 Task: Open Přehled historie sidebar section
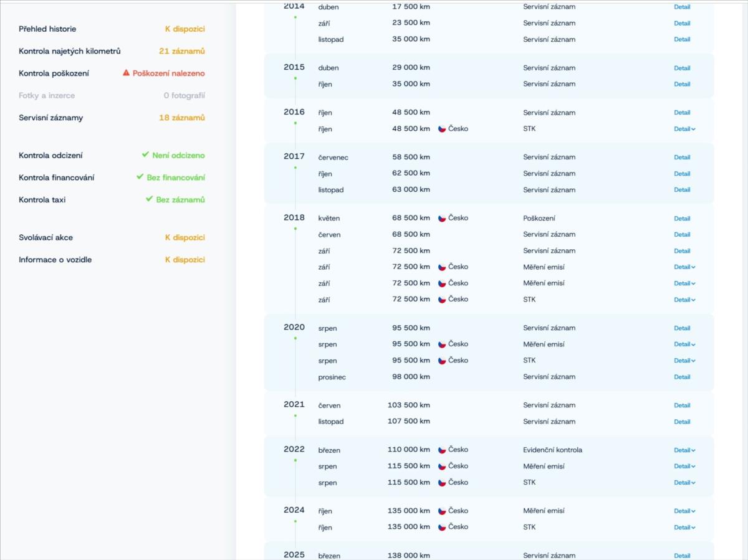click(47, 29)
